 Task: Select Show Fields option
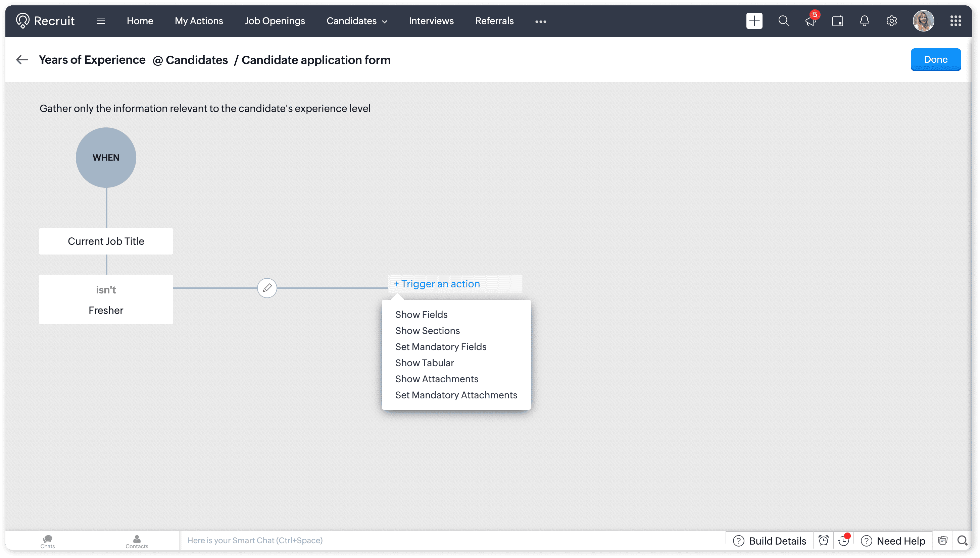click(421, 315)
